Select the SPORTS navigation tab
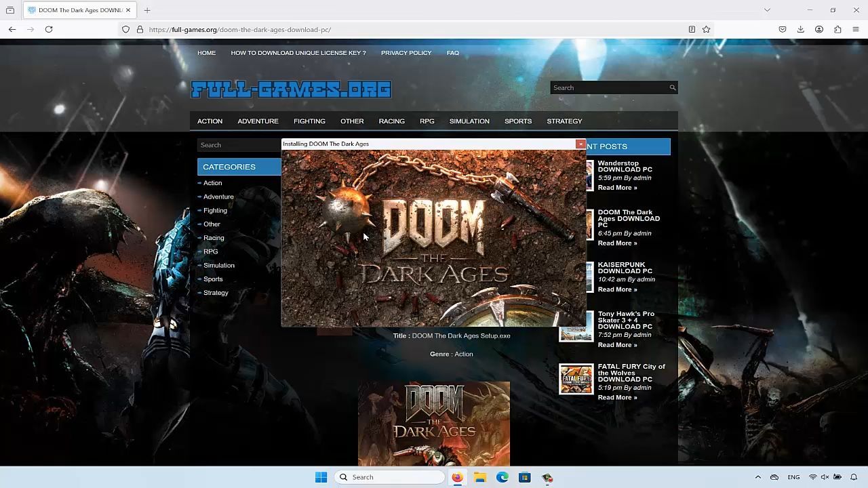Image resolution: width=868 pixels, height=488 pixels. point(518,121)
